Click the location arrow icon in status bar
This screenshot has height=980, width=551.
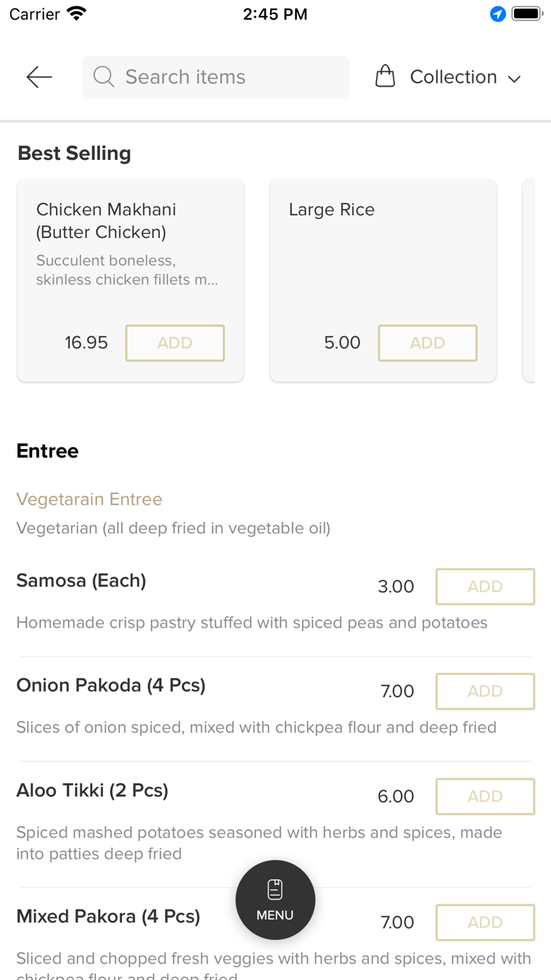[x=497, y=13]
